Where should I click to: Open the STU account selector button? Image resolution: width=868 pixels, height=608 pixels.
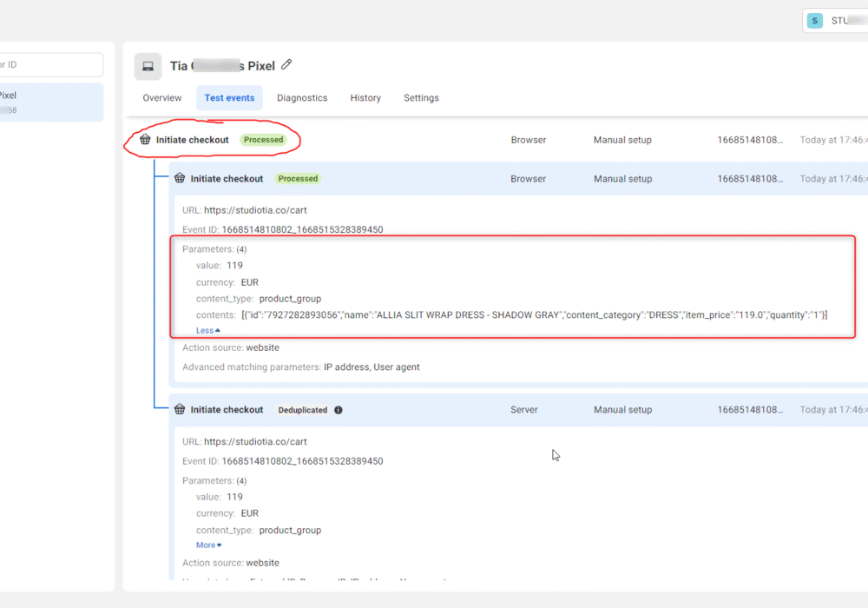[x=835, y=21]
